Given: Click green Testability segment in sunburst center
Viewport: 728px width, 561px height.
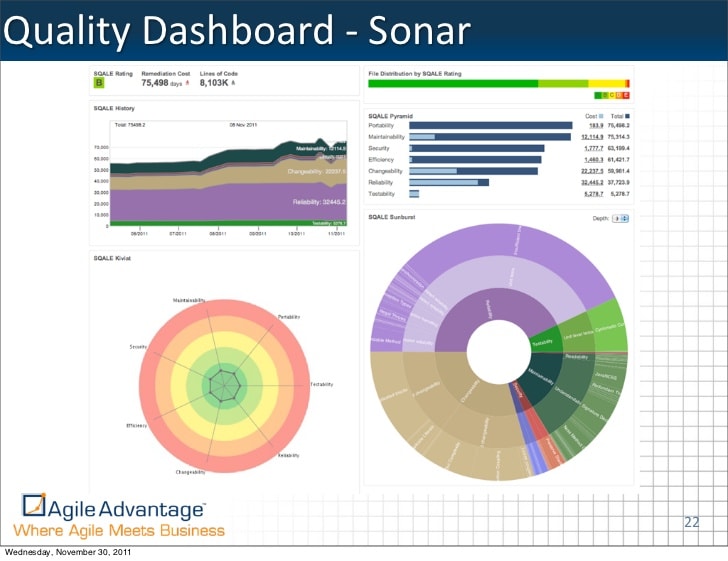Looking at the screenshot, I should [x=543, y=342].
